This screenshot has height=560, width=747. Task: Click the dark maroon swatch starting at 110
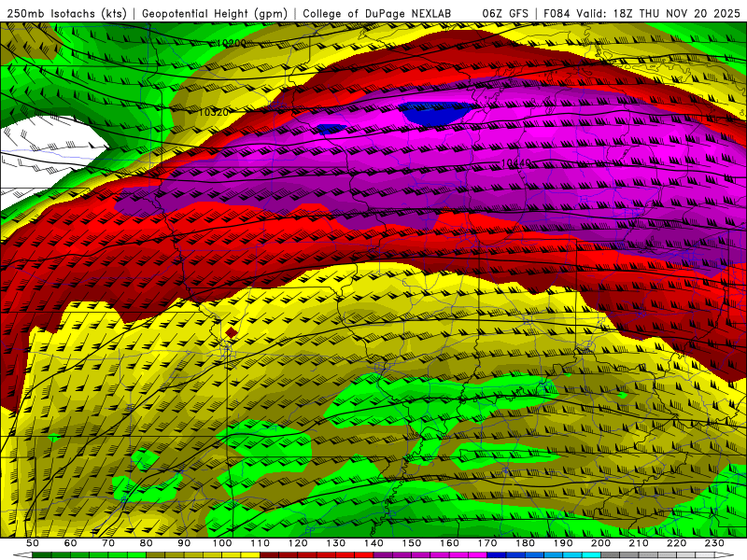pos(269,554)
